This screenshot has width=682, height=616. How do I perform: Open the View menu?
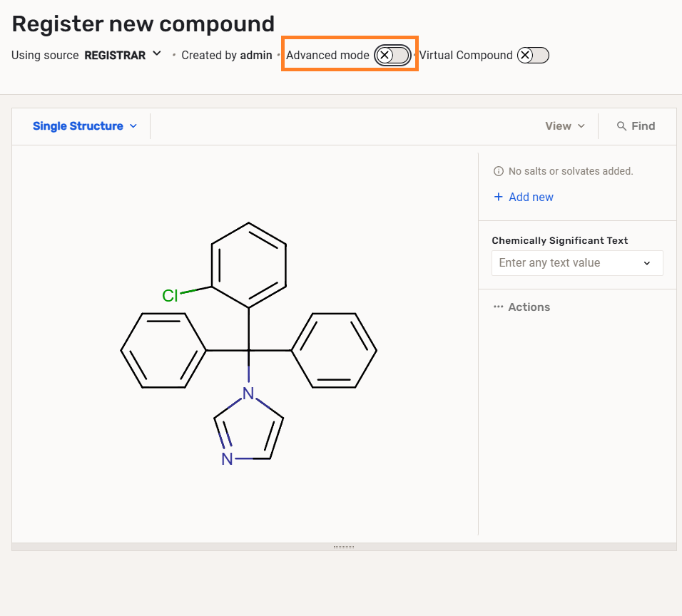[564, 126]
